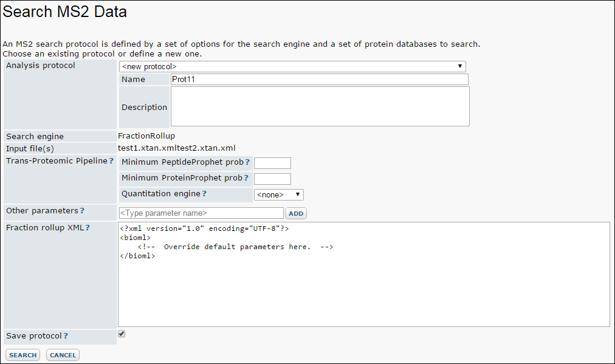Open help for Fraction rollup XML
This screenshot has height=364, width=615.
tap(88, 227)
